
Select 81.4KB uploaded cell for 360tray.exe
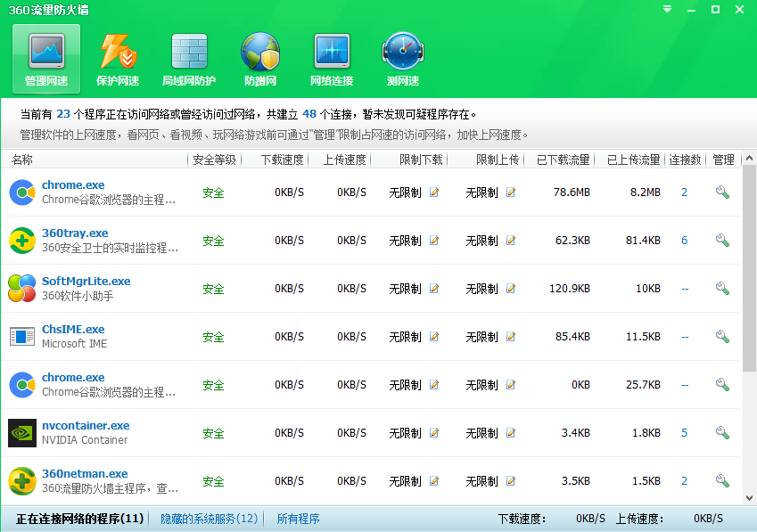(x=643, y=241)
